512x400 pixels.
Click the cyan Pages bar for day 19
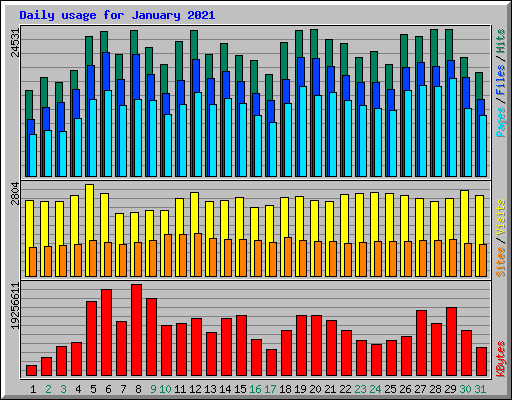(x=303, y=131)
